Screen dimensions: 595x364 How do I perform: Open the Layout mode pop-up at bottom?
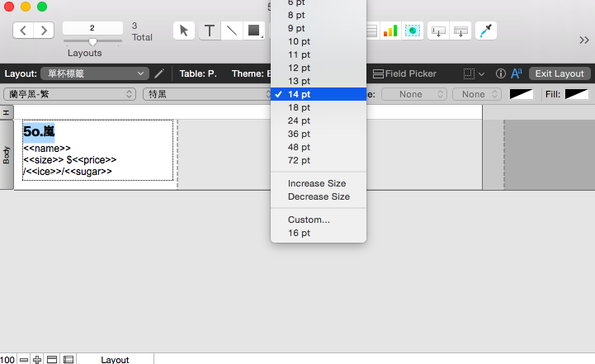115,359
